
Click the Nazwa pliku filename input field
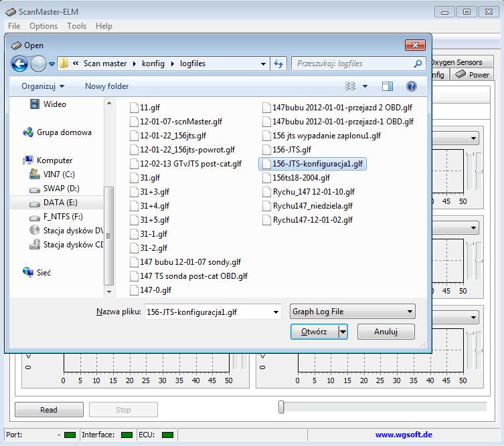click(x=208, y=312)
